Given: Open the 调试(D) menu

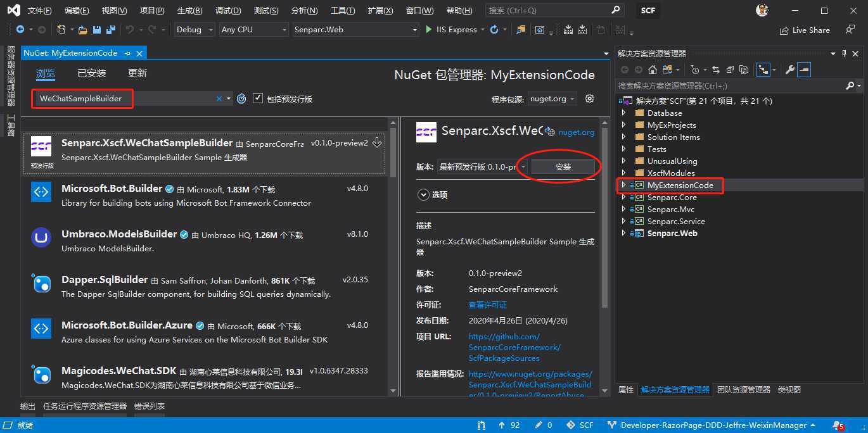Looking at the screenshot, I should tap(228, 11).
